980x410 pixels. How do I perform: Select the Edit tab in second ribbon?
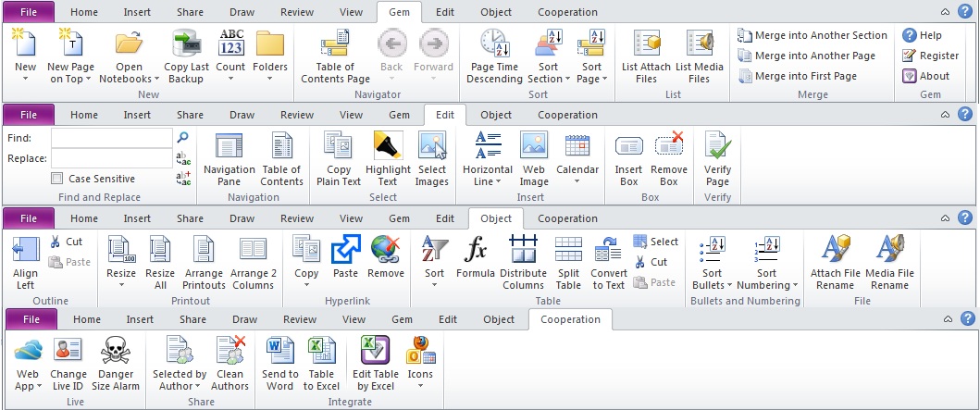tap(444, 115)
